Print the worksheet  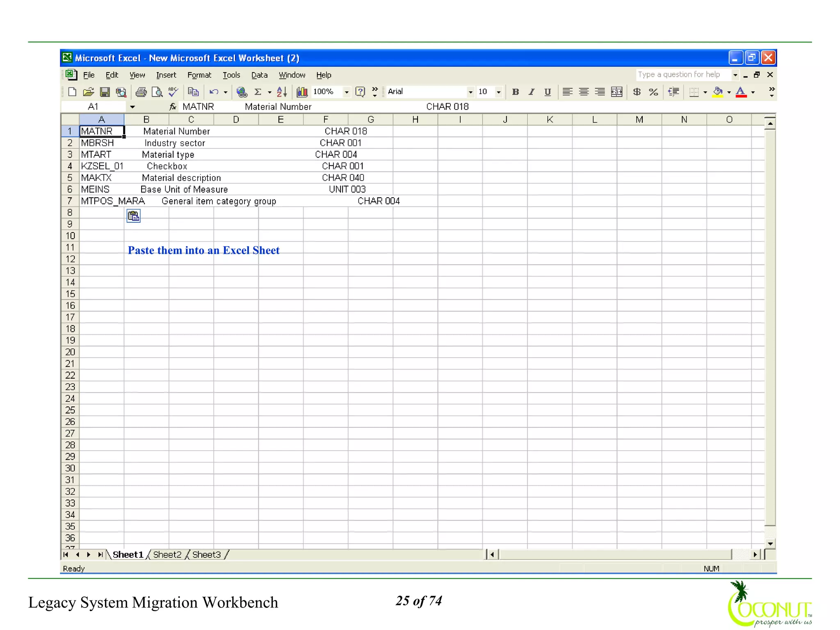[141, 92]
